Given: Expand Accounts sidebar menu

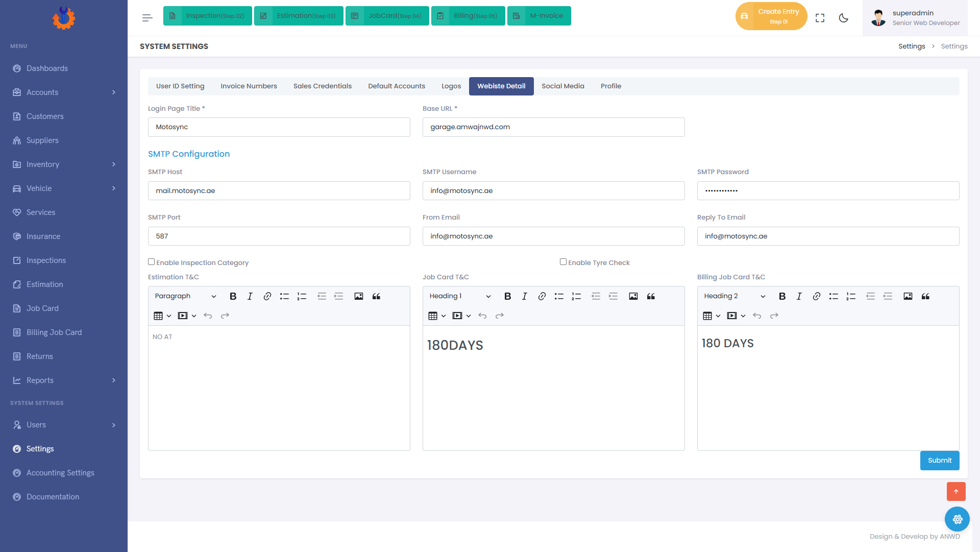Looking at the screenshot, I should click(64, 92).
